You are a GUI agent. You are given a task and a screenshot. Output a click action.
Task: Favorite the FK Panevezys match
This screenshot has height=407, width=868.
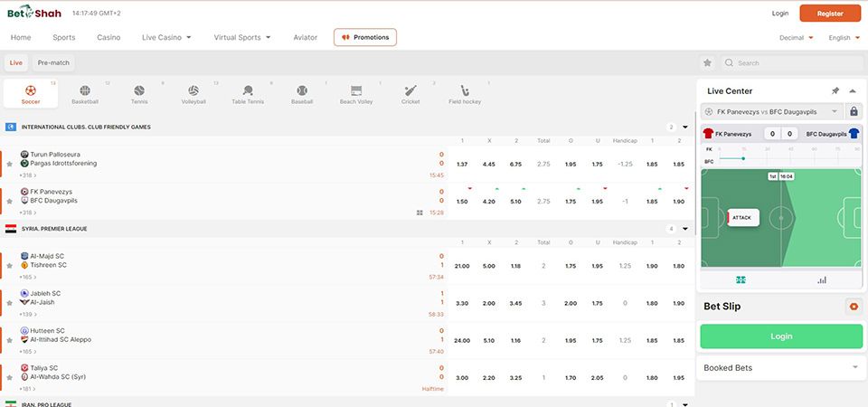point(9,201)
